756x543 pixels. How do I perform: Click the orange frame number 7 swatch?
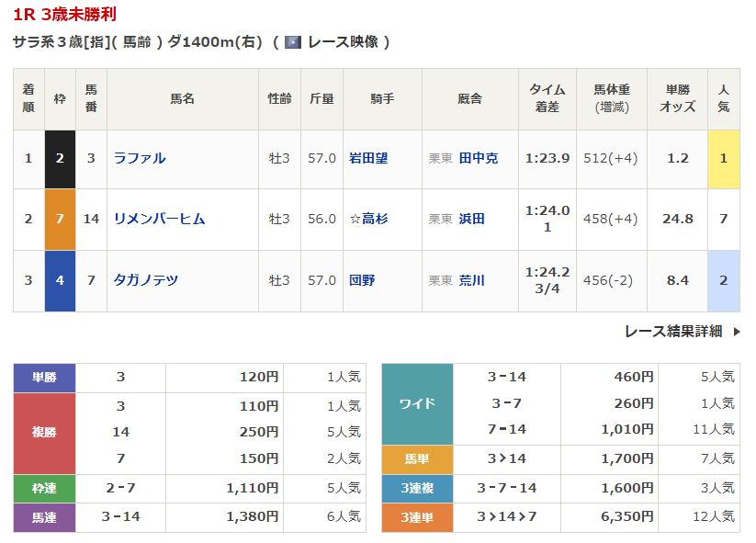tap(60, 219)
